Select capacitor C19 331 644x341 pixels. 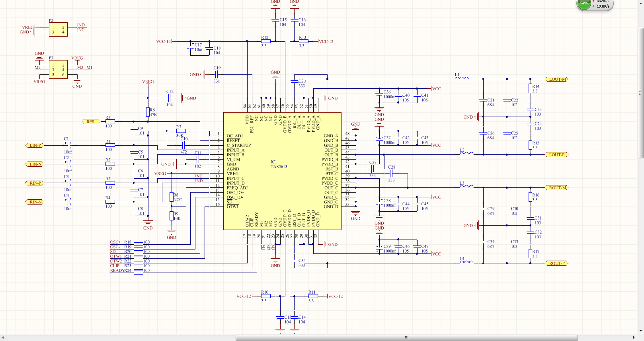pyautogui.click(x=217, y=74)
